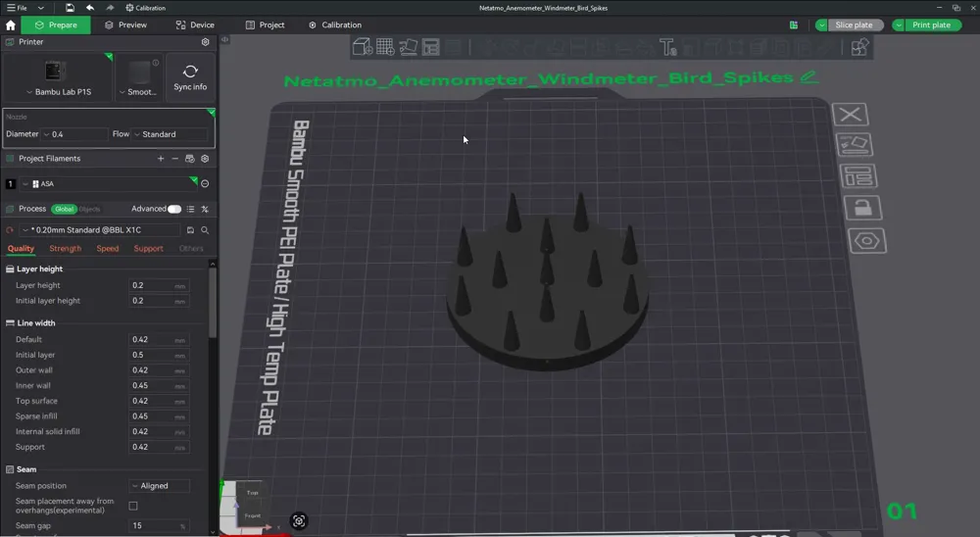
Task: Switch to the Preview tab
Action: (x=125, y=25)
